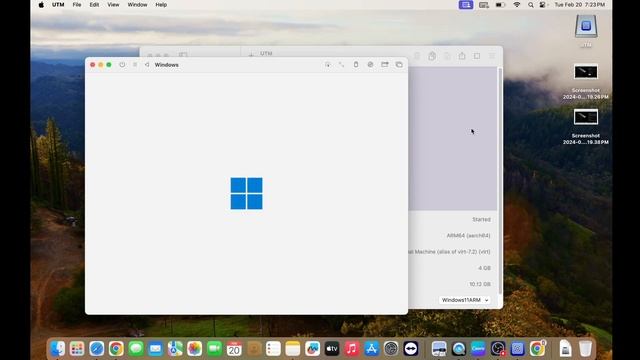This screenshot has height=360, width=640.
Task: Click the Windows logo on the VM display
Action: pos(247,193)
